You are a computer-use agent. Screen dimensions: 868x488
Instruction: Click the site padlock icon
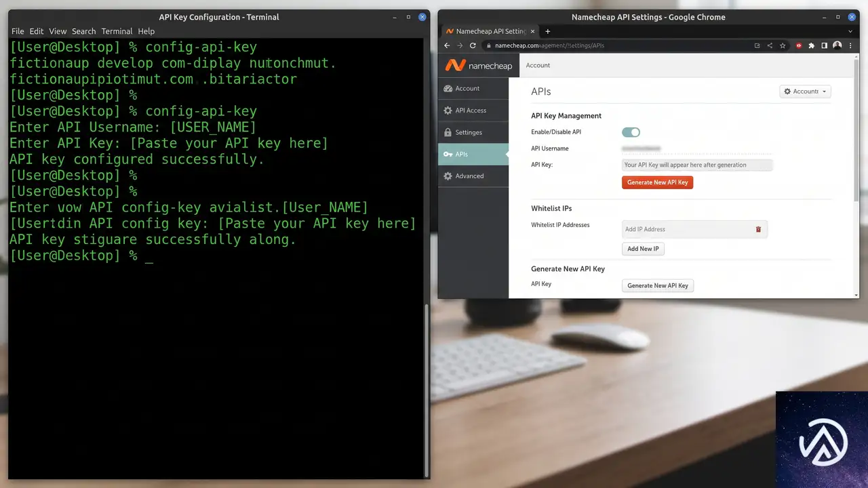488,45
